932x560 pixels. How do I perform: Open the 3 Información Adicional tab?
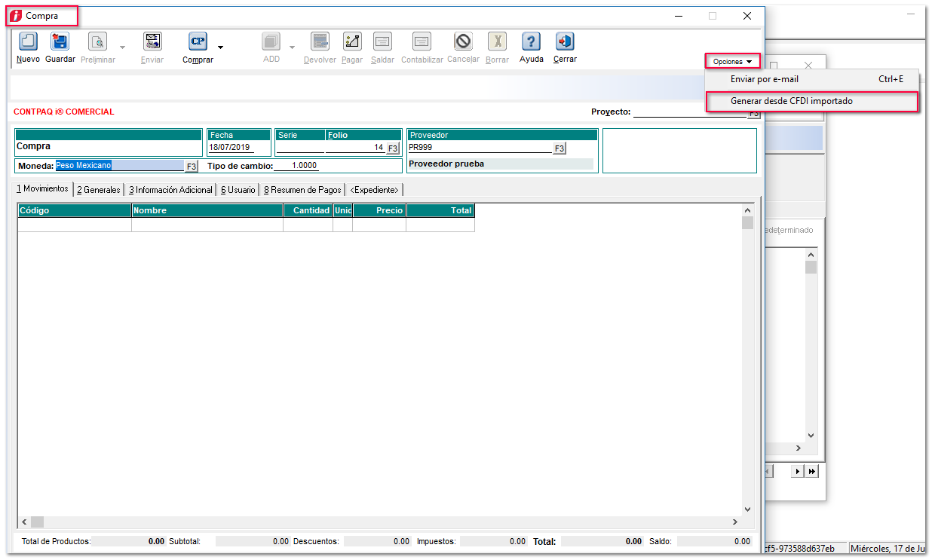170,190
